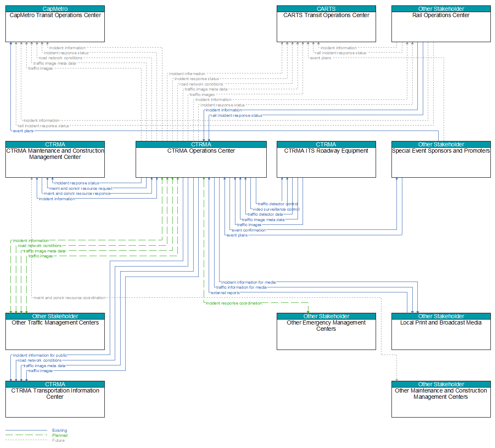This screenshot has width=495, height=448.
Task: Select the 'external reports' flow label
Action: tap(225, 292)
